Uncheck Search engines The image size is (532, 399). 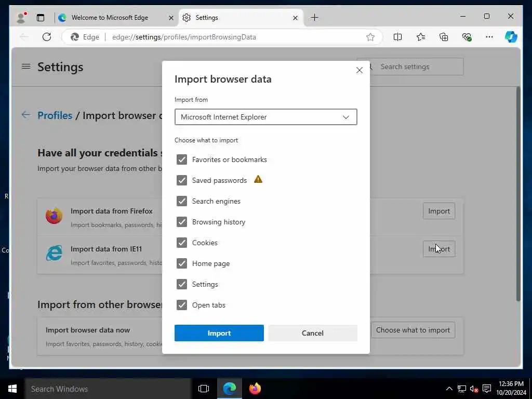pos(182,201)
